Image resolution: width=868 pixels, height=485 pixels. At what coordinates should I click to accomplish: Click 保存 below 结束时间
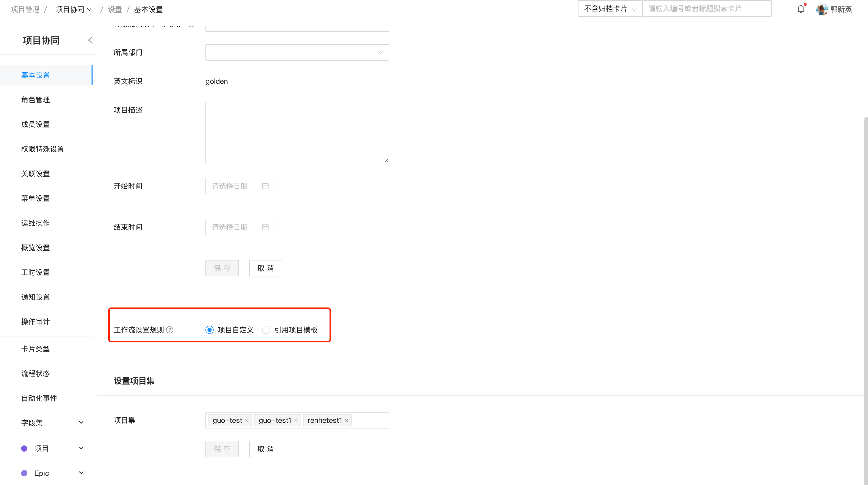pos(222,268)
